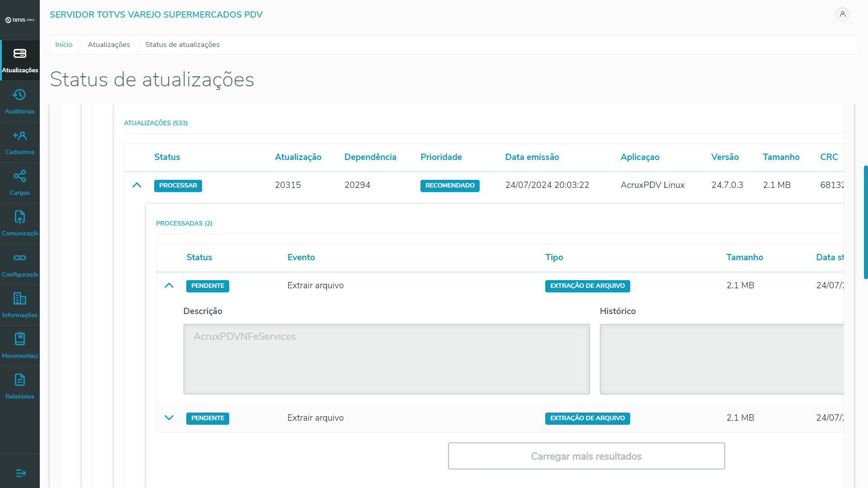Open the Movimentações sidebar icon
Image resolution: width=868 pixels, height=488 pixels.
click(19, 339)
